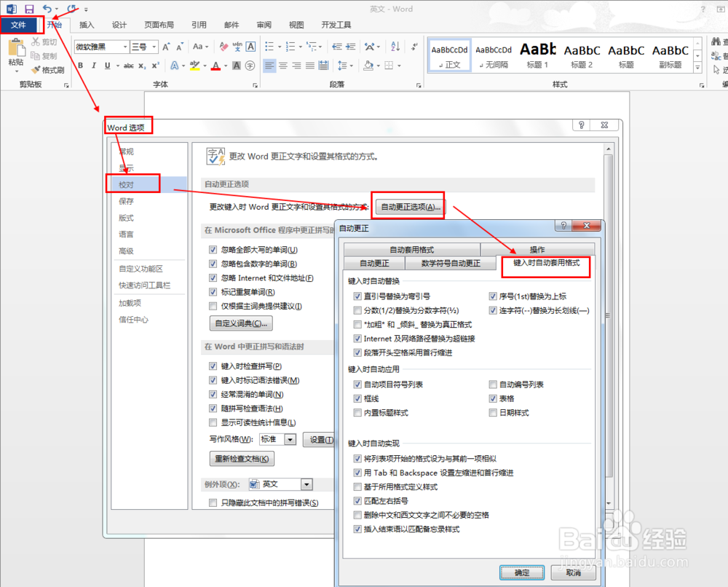The height and width of the screenshot is (587, 728).
Task: Toggle match left and right parentheses checkbox
Action: point(357,501)
